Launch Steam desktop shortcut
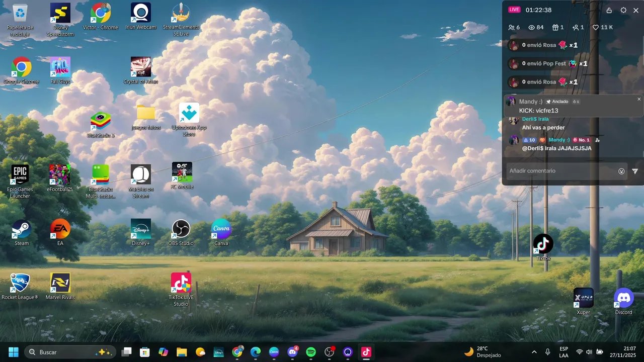The height and width of the screenshot is (362, 644). click(x=22, y=232)
